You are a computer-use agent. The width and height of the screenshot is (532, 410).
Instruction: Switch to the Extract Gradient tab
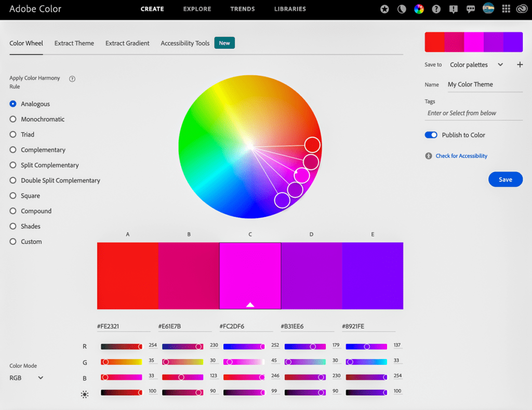(127, 43)
